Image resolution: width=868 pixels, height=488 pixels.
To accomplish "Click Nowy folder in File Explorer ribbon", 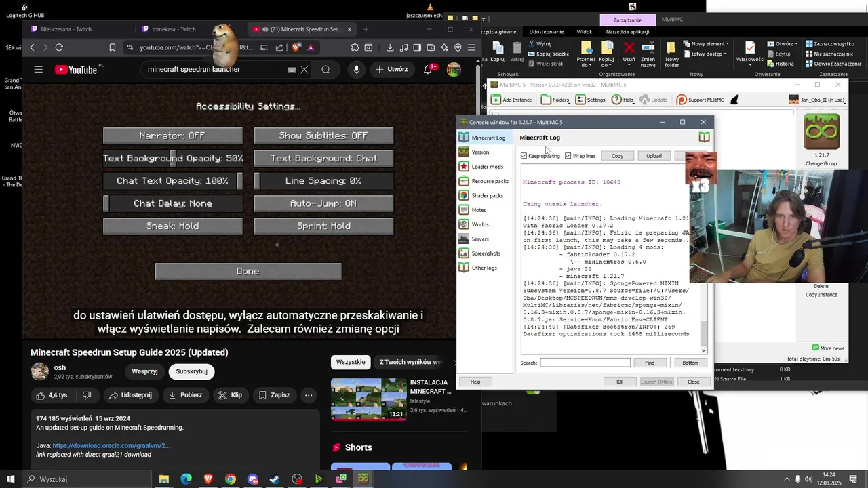I will (671, 54).
